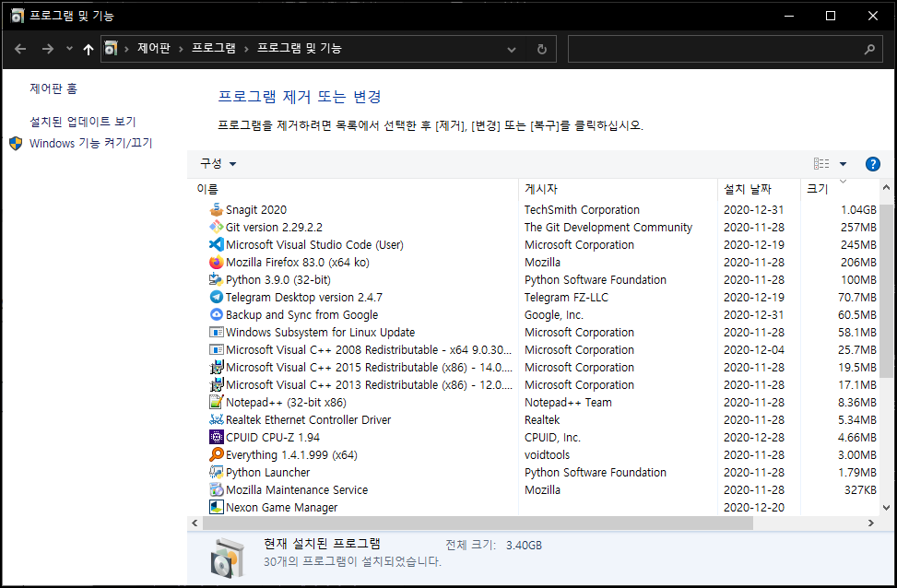Expand chevron after 프로그램 breadcrumb
The height and width of the screenshot is (588, 897).
[x=246, y=49]
